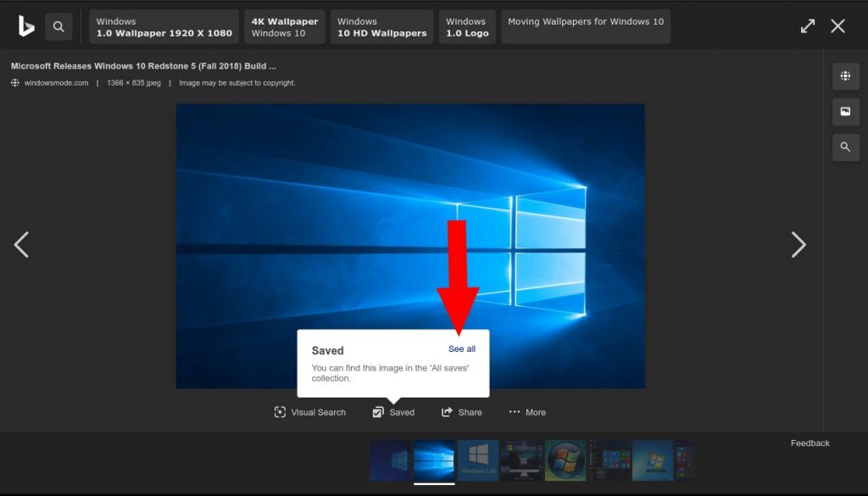This screenshot has width=868, height=496.
Task: Select the Windows 7 orb thumbnail
Action: [565, 460]
